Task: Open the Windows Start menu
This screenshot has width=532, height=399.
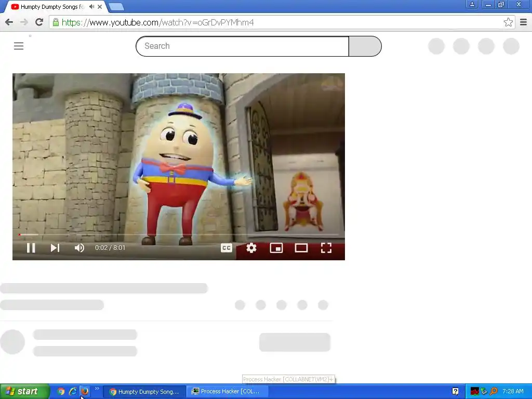Action: 24,392
